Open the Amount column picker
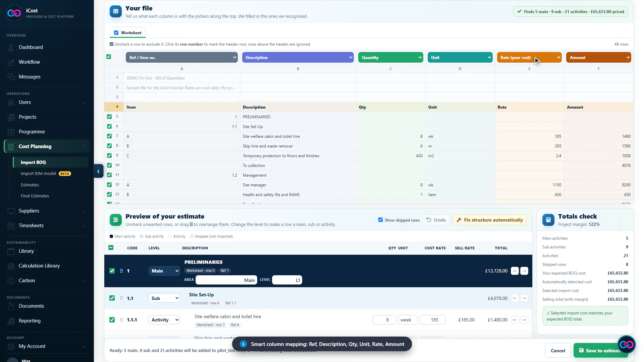The width and height of the screenshot is (644, 362). [599, 57]
